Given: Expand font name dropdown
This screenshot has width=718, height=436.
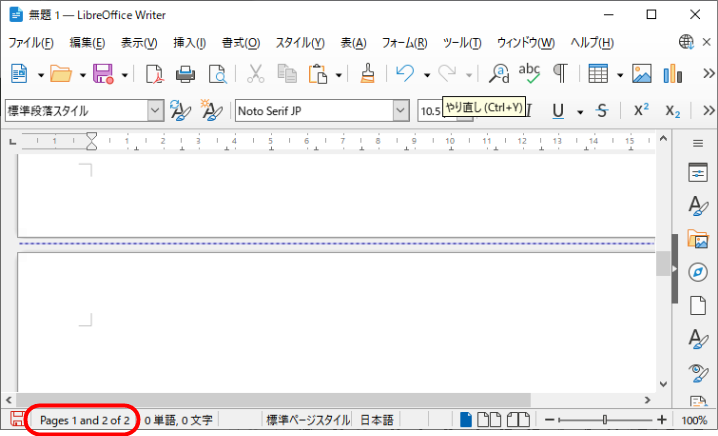Looking at the screenshot, I should pyautogui.click(x=401, y=110).
